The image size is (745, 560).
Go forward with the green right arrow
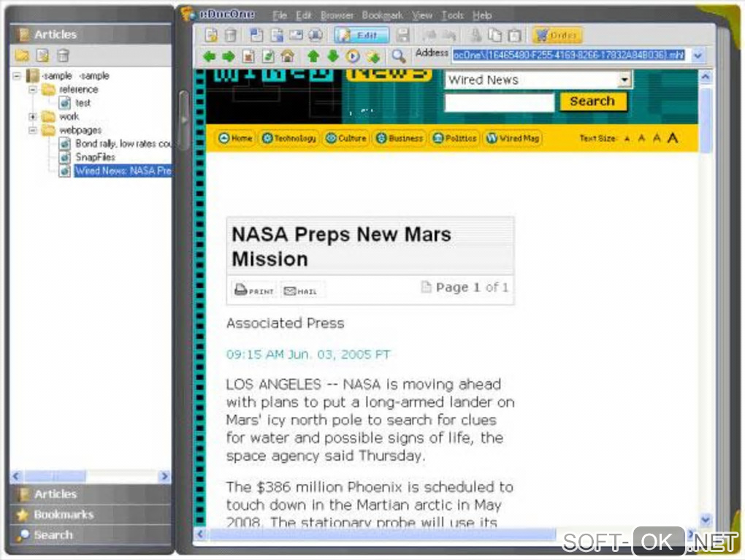coord(229,56)
